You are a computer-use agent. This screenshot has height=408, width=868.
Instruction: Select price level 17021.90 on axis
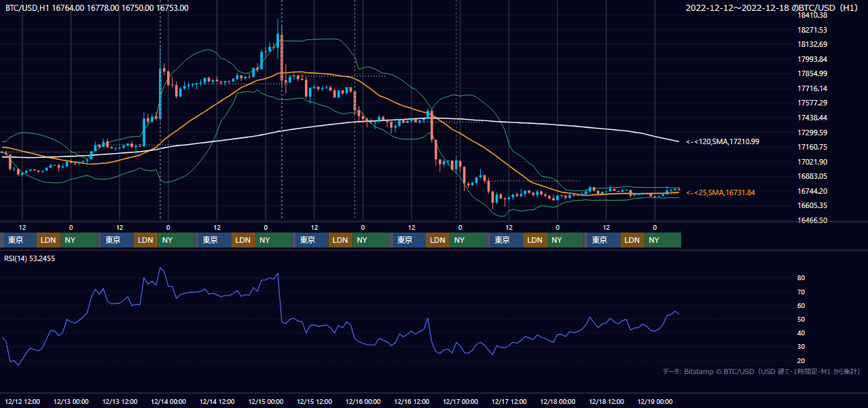point(813,162)
